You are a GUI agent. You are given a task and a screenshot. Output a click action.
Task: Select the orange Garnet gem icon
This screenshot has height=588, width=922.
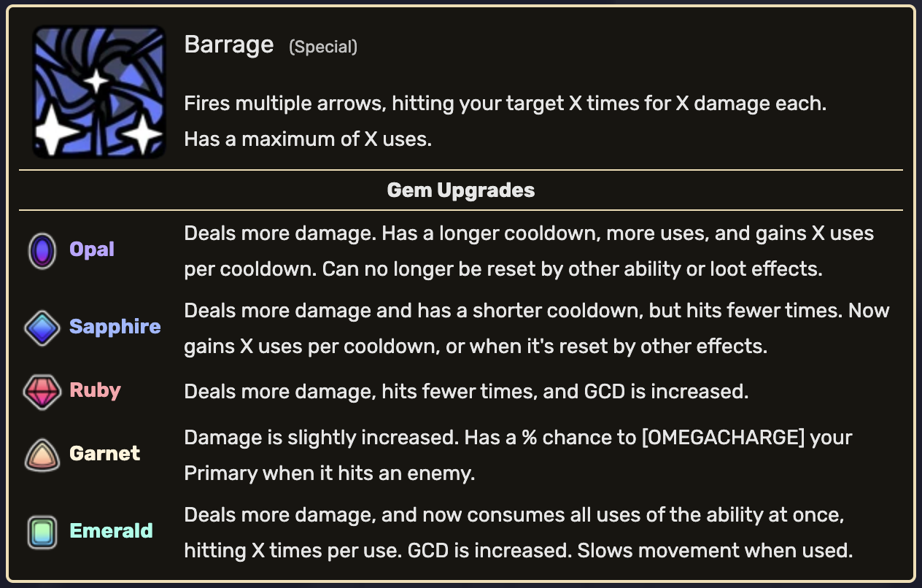(x=42, y=454)
